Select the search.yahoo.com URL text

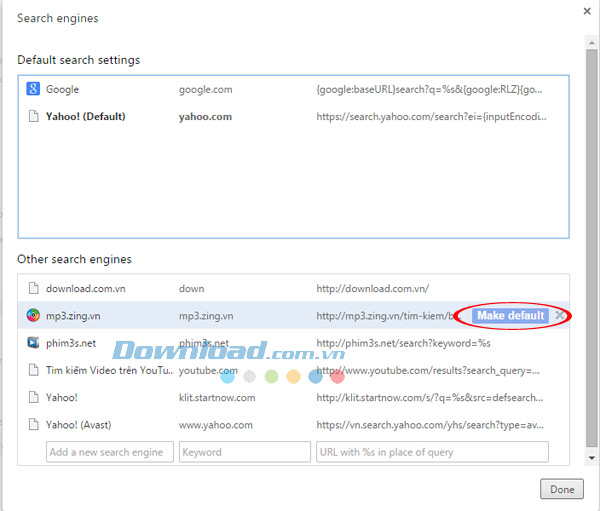click(x=431, y=116)
